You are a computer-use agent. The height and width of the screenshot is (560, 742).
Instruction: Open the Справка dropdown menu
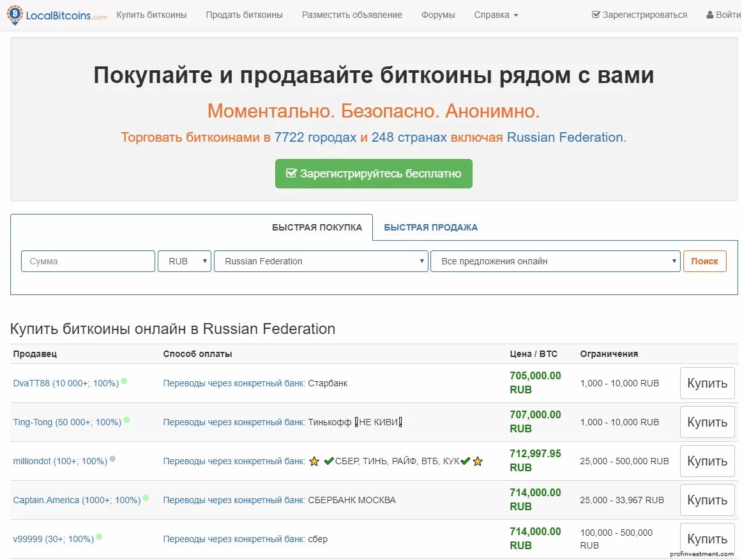pos(496,15)
